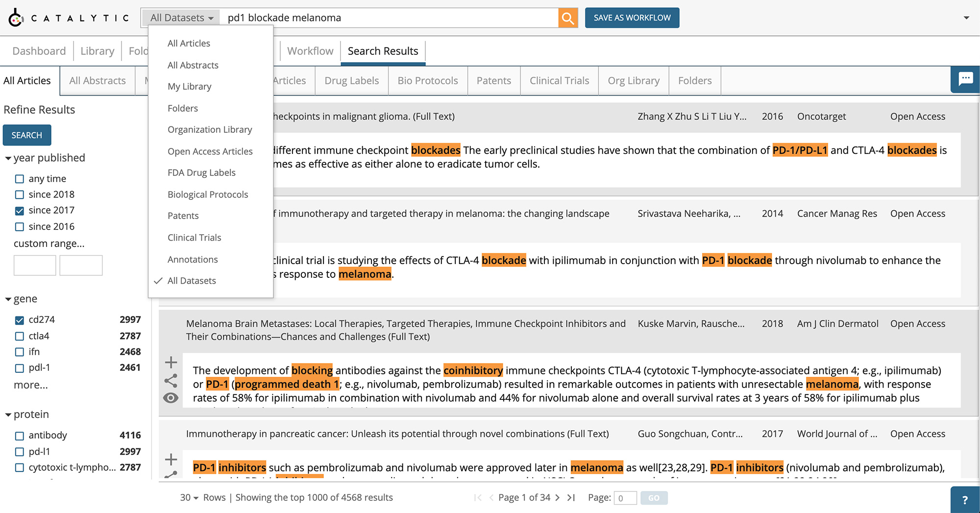The image size is (980, 513).
Task: Check the pdl-1 gene filter
Action: pyautogui.click(x=20, y=368)
